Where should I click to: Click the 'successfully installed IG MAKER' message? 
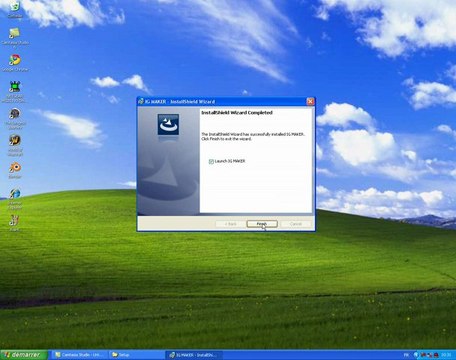[x=253, y=136]
